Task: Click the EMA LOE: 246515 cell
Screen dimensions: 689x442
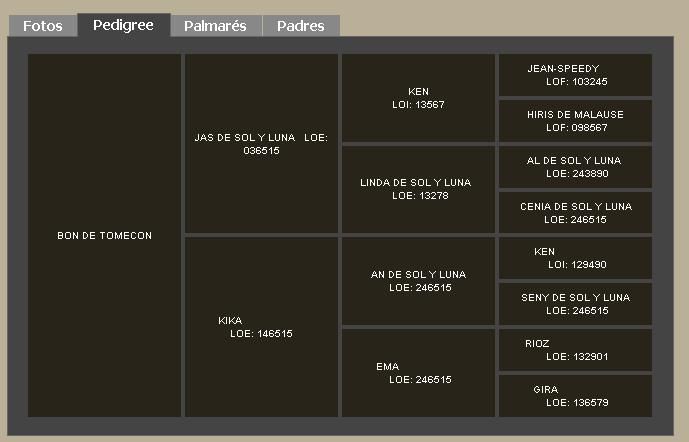Action: tap(418, 373)
